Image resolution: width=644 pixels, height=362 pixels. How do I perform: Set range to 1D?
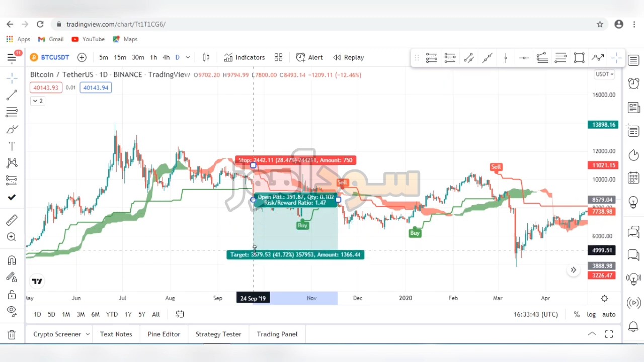coord(37,314)
